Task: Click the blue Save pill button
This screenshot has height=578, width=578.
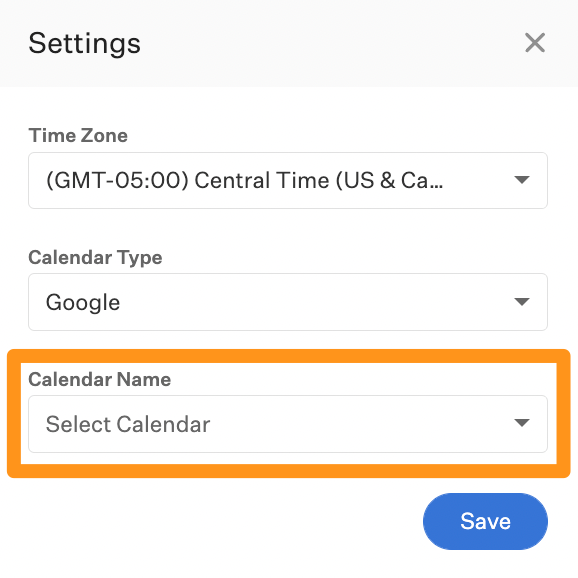Action: click(485, 521)
